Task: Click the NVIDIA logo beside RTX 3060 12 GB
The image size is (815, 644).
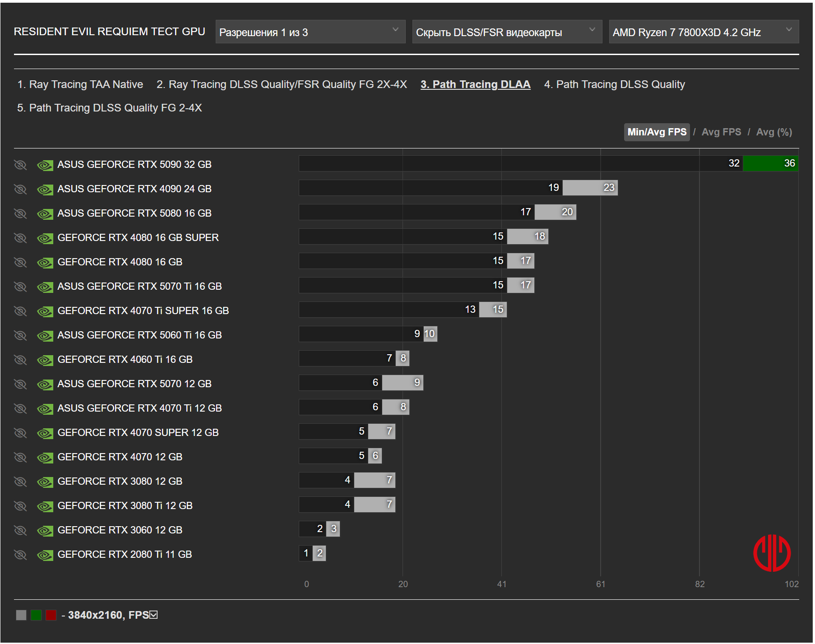Action: point(45,531)
